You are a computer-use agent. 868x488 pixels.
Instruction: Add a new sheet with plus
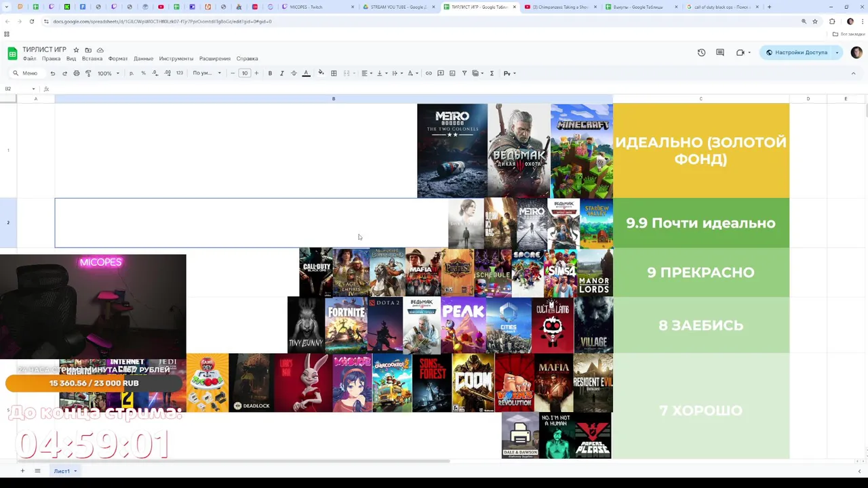[x=22, y=471]
